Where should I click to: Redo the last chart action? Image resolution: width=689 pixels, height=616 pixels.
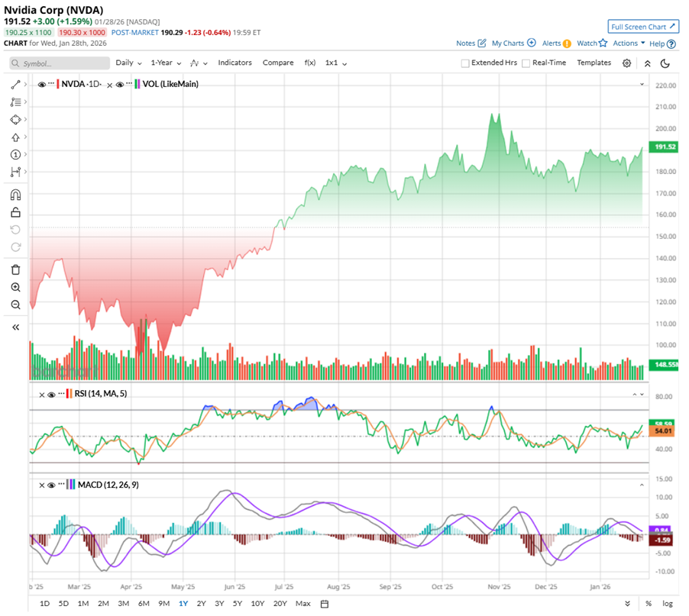tap(15, 247)
